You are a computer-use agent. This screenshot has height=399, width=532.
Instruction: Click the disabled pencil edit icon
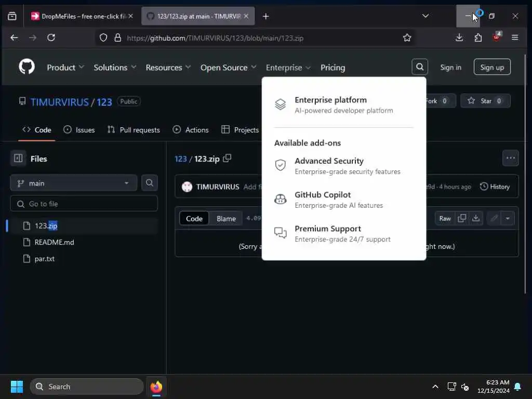tap(494, 218)
